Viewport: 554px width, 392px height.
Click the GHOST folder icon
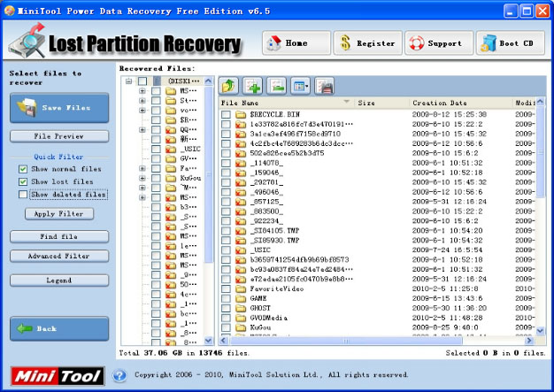coord(241,308)
